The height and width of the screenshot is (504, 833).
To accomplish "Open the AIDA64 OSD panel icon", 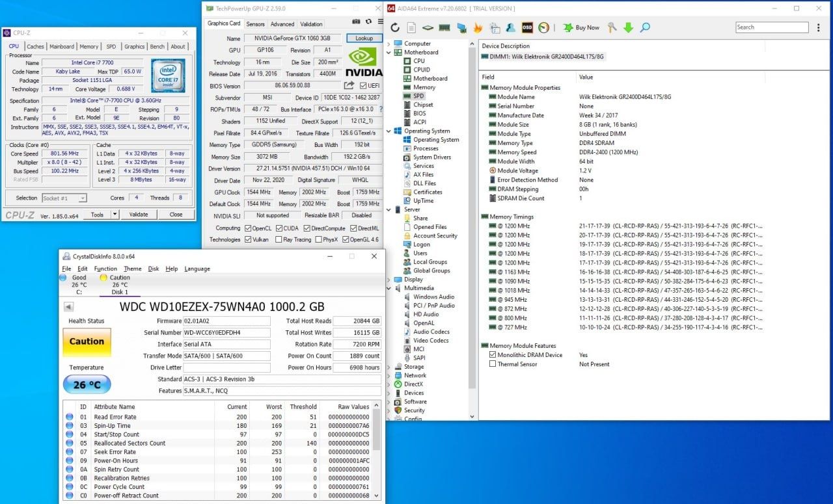I will coord(527,27).
